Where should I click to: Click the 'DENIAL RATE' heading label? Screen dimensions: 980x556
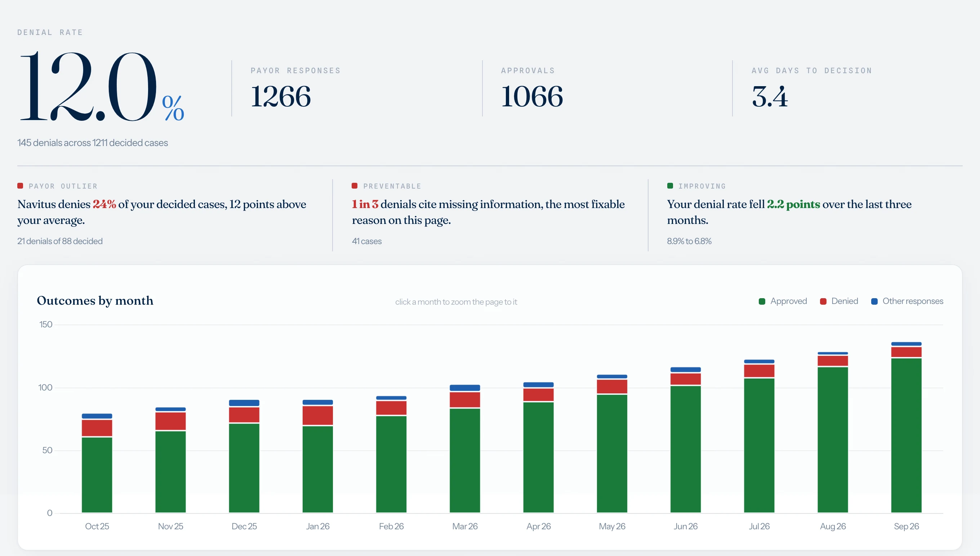(50, 32)
